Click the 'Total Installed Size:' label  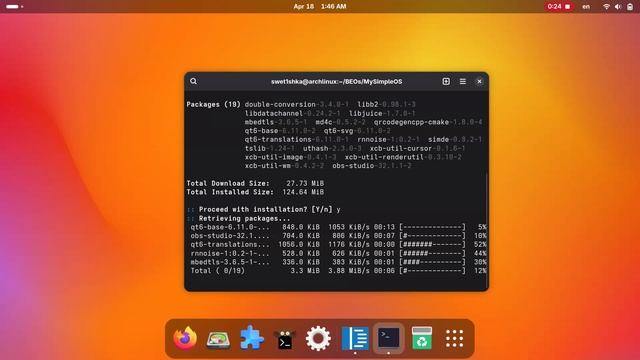(x=230, y=192)
